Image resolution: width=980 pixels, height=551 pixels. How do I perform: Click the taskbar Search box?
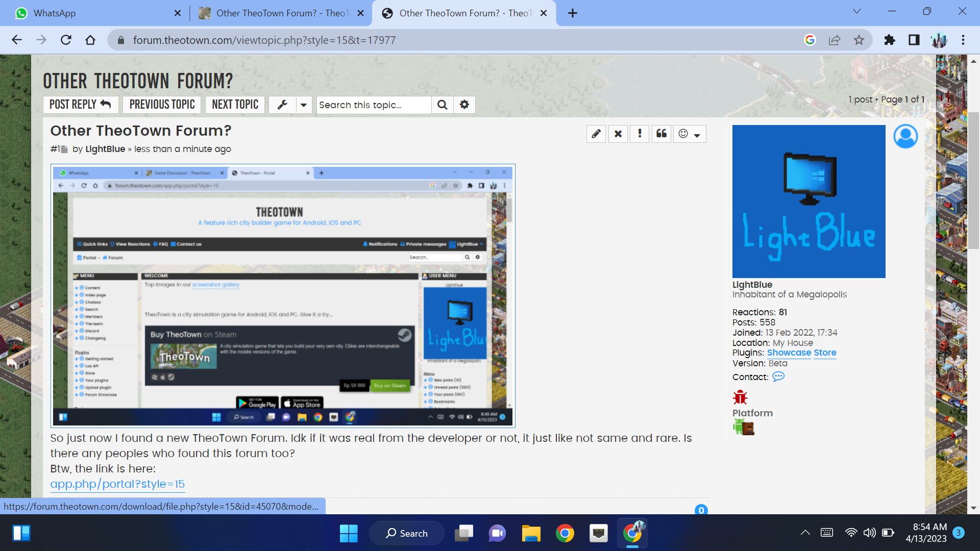coord(407,533)
